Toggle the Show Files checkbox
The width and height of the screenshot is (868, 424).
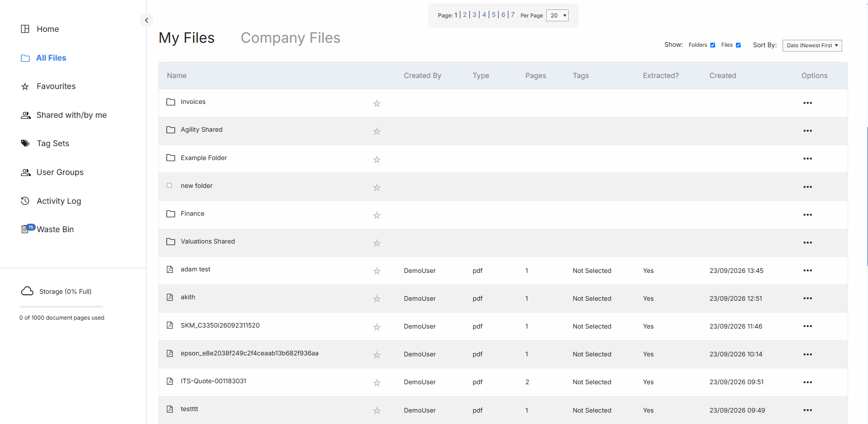(x=738, y=45)
